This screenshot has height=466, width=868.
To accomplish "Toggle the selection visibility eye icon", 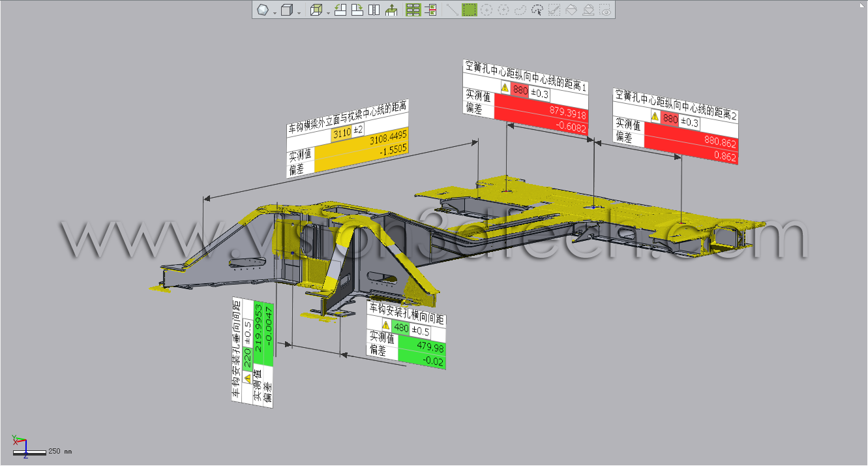I will (605, 10).
